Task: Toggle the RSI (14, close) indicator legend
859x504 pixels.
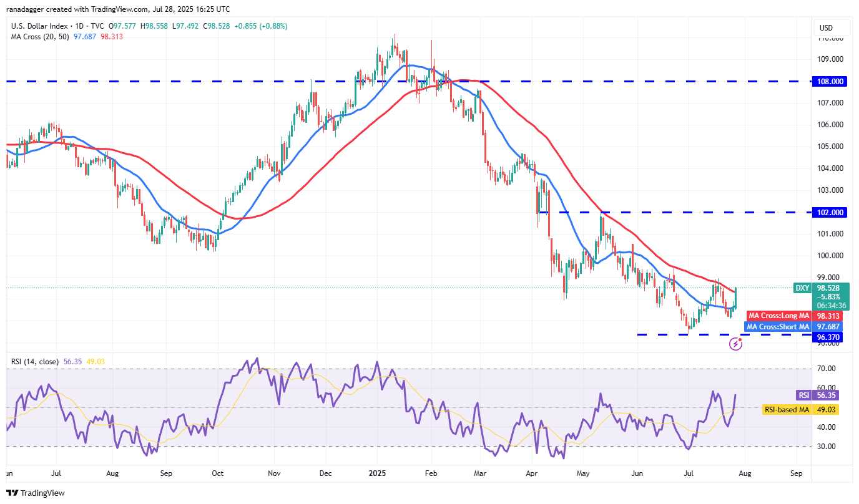Action: [34, 361]
